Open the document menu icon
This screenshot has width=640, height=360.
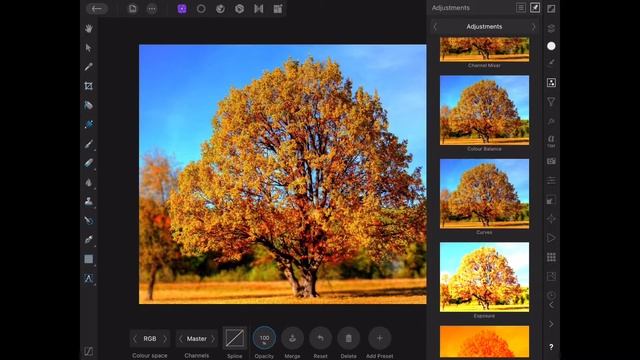(133, 9)
